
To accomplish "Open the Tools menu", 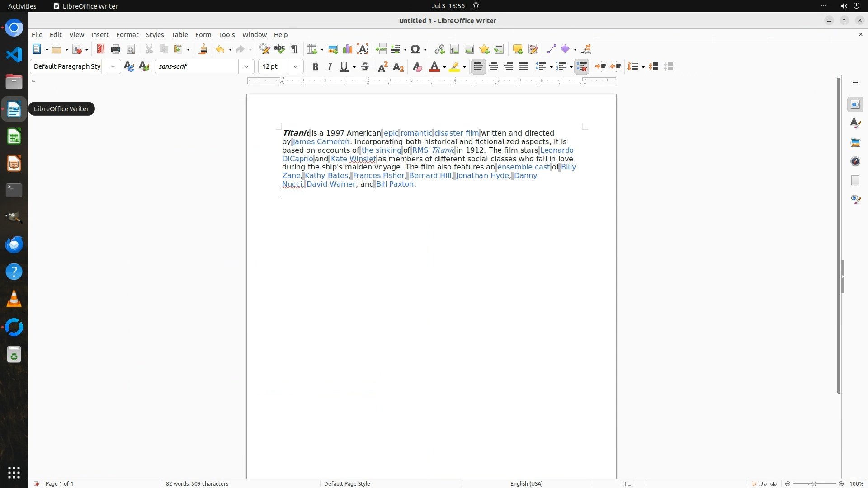I will (x=226, y=35).
